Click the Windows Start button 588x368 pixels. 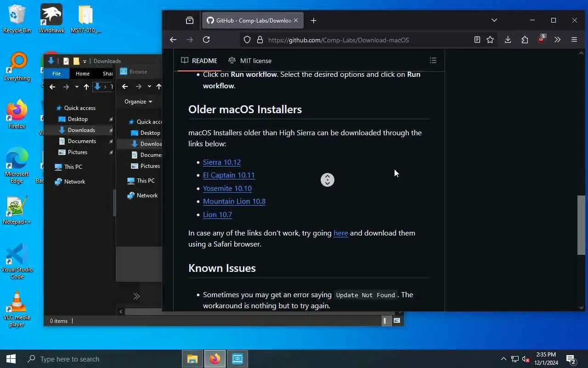click(11, 359)
